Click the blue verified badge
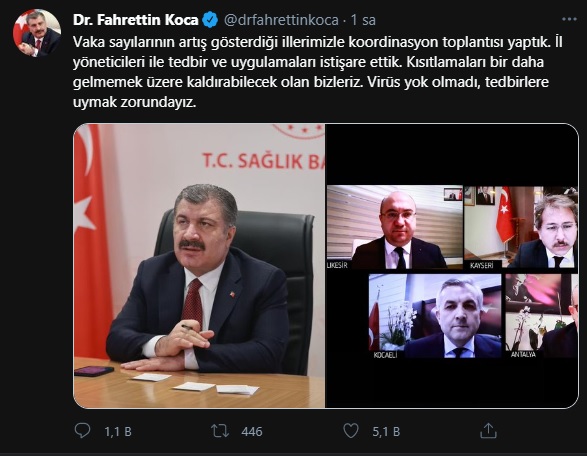Viewport: 587px width, 456px height. tap(210, 20)
